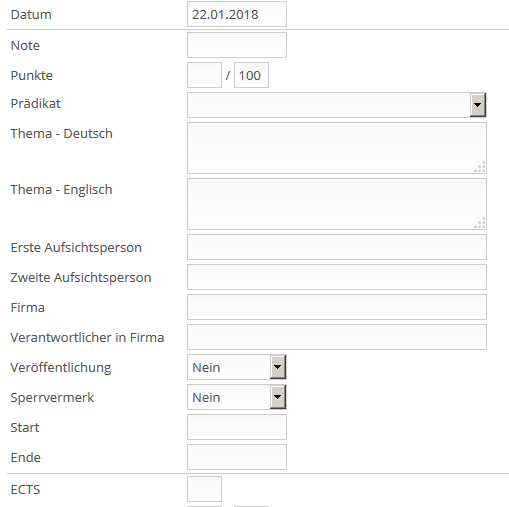Focus the Note input field
The image size is (509, 507).
tap(237, 45)
